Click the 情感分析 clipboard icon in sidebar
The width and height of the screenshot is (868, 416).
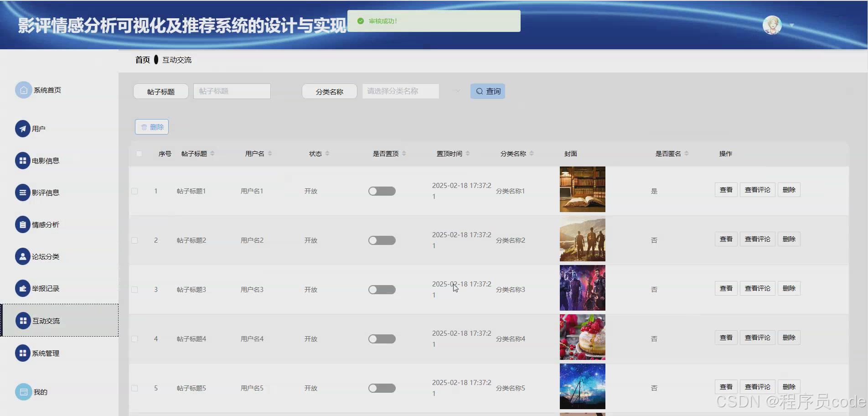[x=22, y=224]
